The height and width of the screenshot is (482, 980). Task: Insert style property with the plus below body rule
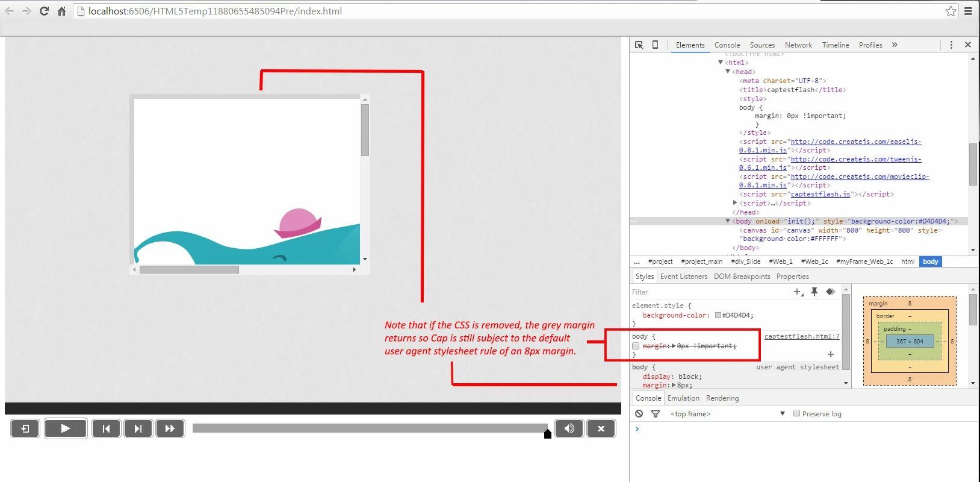[x=831, y=354]
